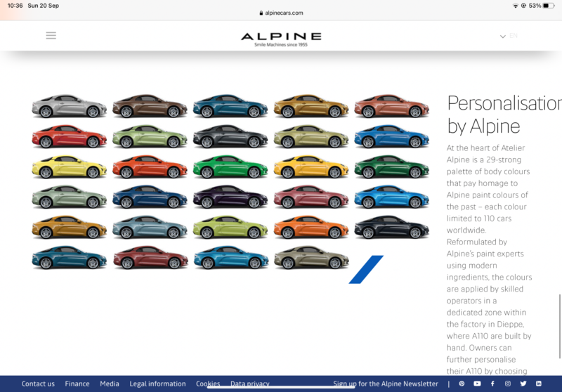Open Legal information page
The height and width of the screenshot is (392, 562).
click(157, 384)
